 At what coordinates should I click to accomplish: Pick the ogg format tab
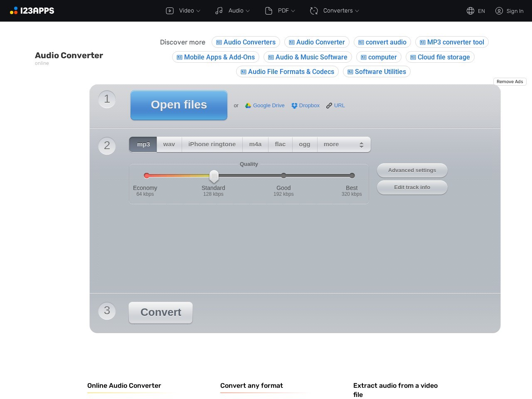[x=305, y=144]
